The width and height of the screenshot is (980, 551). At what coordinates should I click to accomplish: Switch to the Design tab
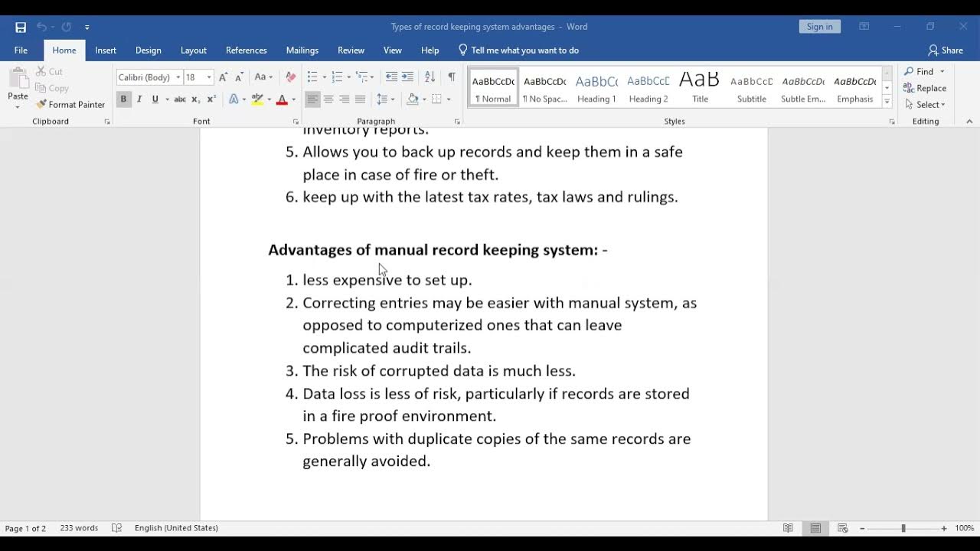(x=149, y=51)
